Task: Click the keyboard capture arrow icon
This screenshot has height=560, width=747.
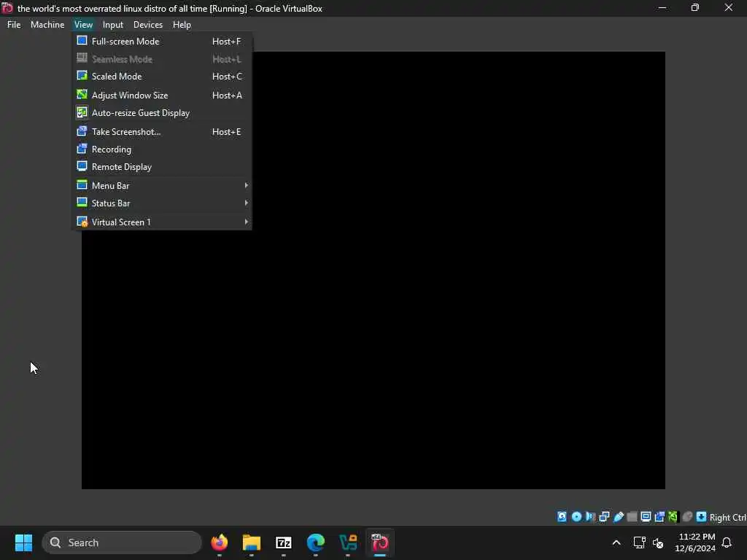Action: [x=701, y=517]
